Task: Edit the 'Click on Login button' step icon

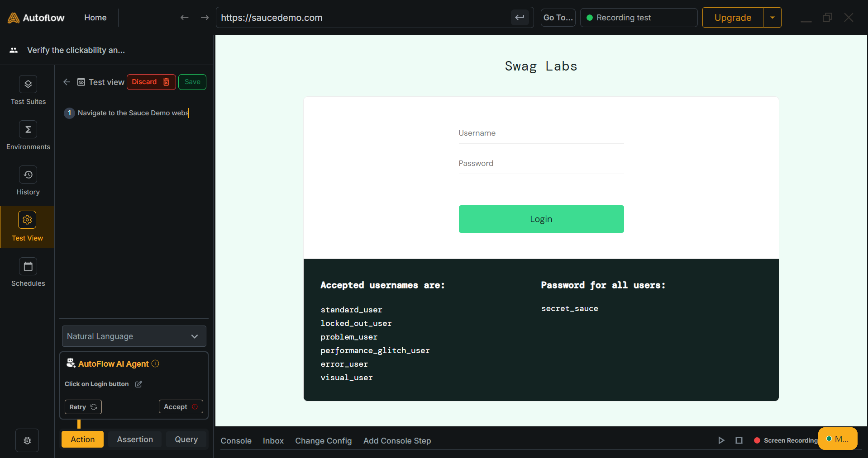Action: tap(138, 384)
